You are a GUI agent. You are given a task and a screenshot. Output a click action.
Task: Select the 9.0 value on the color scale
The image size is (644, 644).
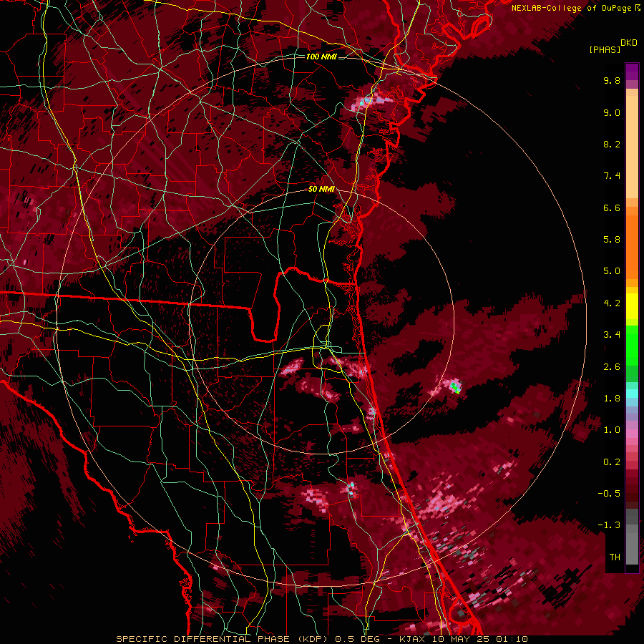(612, 112)
